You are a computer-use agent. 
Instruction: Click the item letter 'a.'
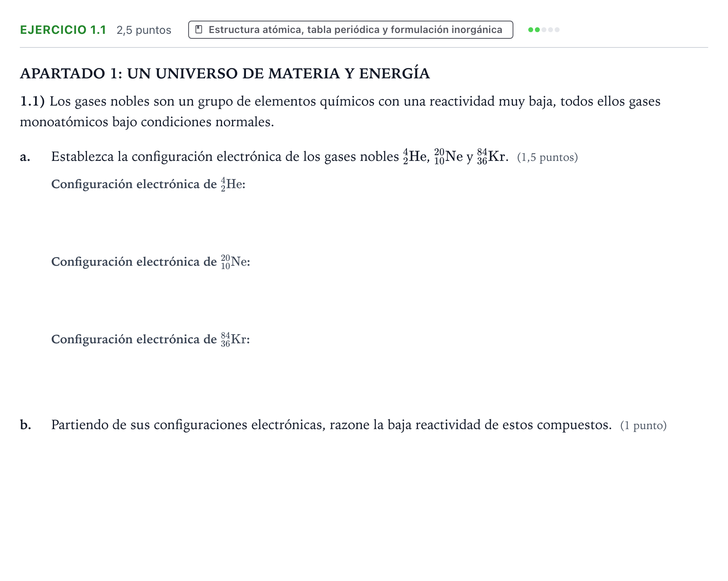[x=25, y=157]
